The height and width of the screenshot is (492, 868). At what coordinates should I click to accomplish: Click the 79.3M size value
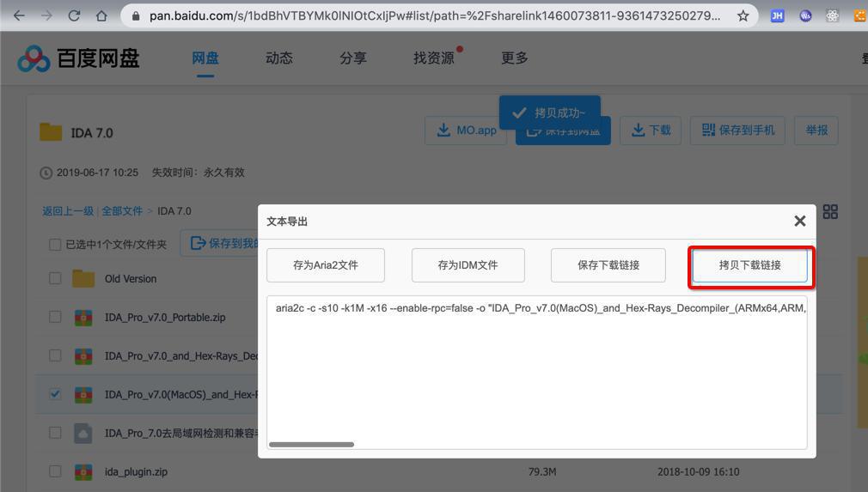[542, 471]
